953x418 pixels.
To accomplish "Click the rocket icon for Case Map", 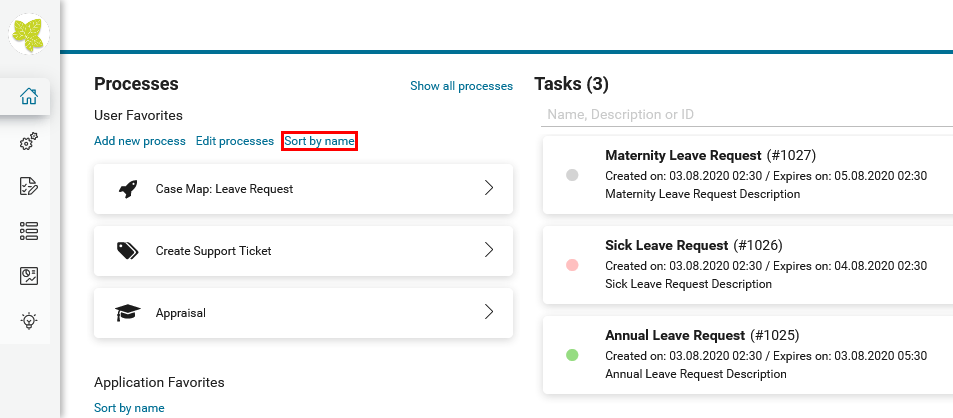I will click(x=127, y=189).
